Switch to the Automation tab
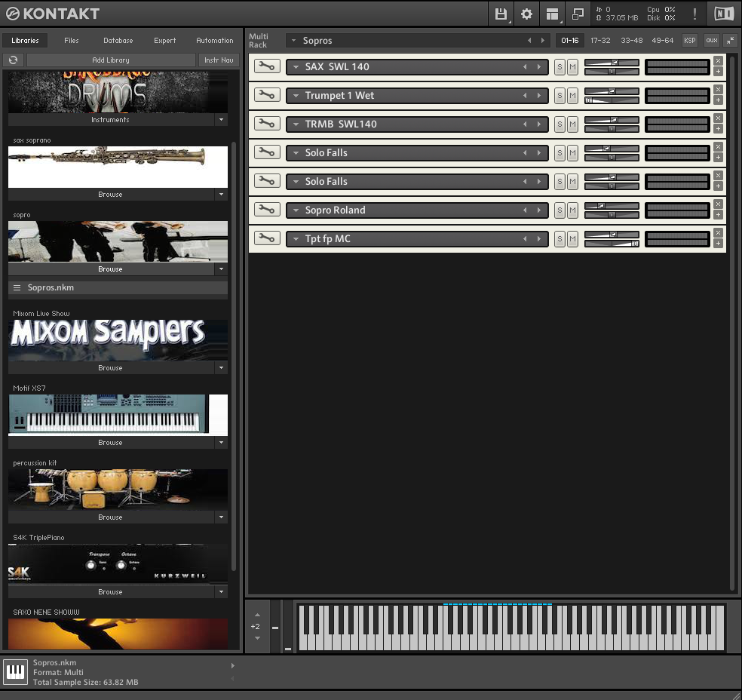The height and width of the screenshot is (700, 742). point(215,41)
